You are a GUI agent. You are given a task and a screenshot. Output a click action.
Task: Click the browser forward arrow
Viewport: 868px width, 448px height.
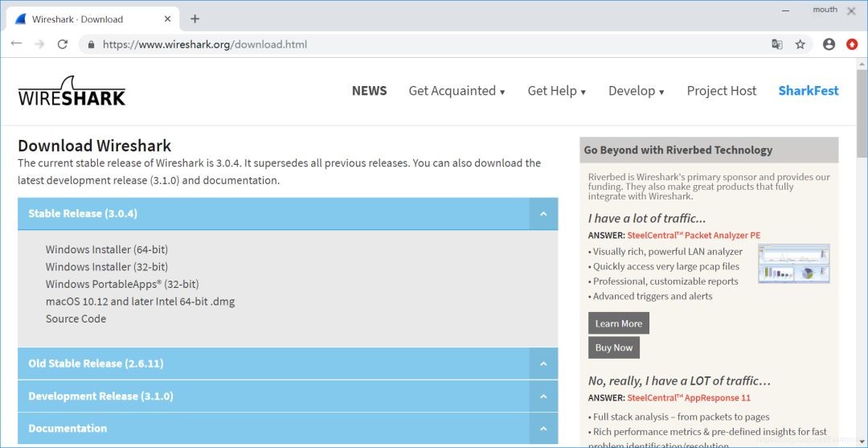pos(39,43)
